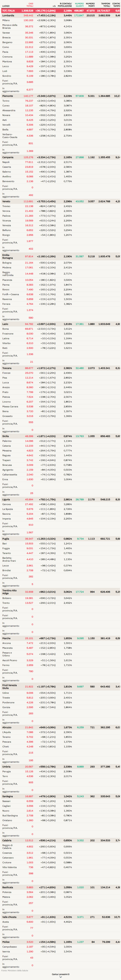Collapse the Abruzzo region row
Screen dimensions: 121x980
61,727
